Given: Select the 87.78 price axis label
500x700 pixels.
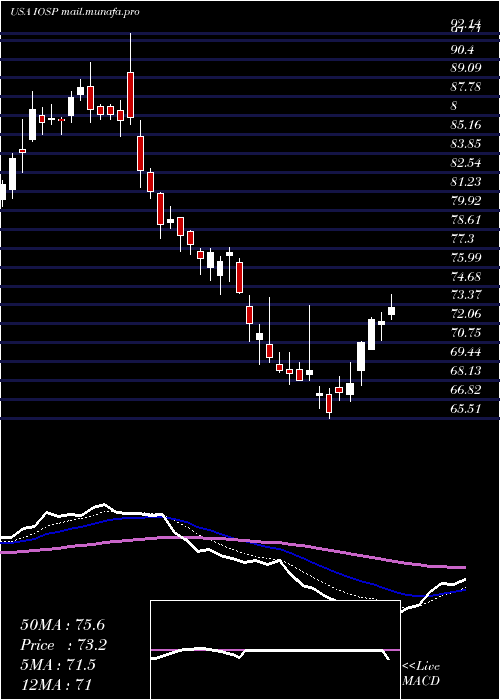Looking at the screenshot, I should click(x=467, y=87).
